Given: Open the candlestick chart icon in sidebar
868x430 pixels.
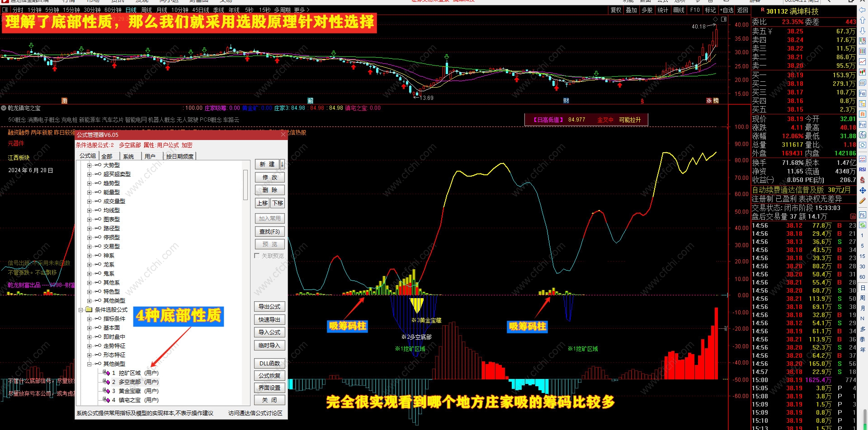Looking at the screenshot, I should click(863, 72).
